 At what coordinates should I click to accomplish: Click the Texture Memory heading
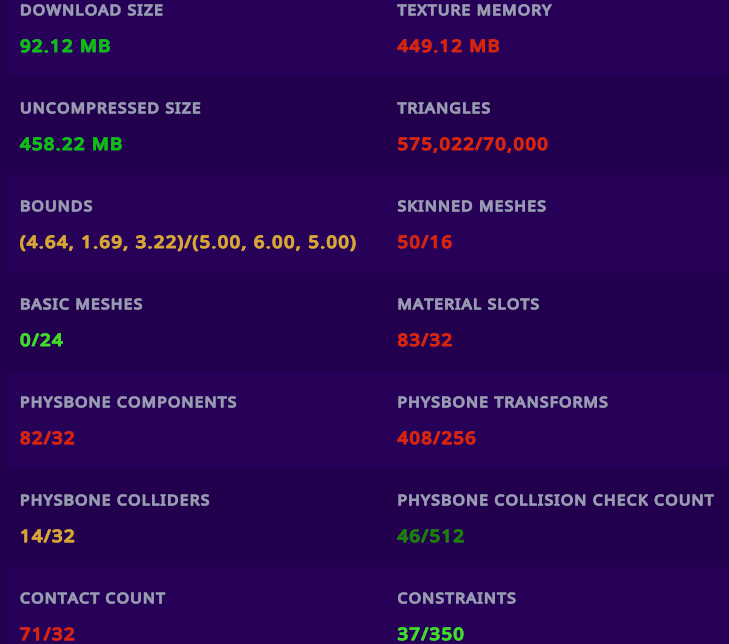coord(474,10)
